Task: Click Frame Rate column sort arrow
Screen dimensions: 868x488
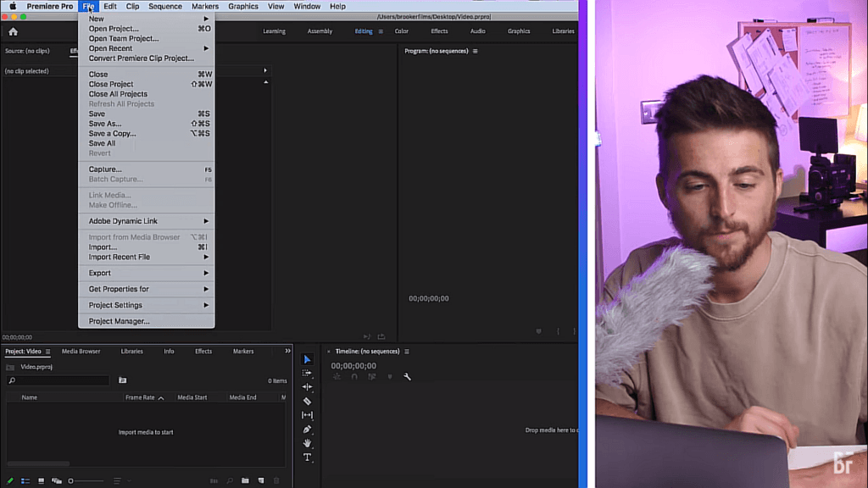Action: click(x=161, y=398)
